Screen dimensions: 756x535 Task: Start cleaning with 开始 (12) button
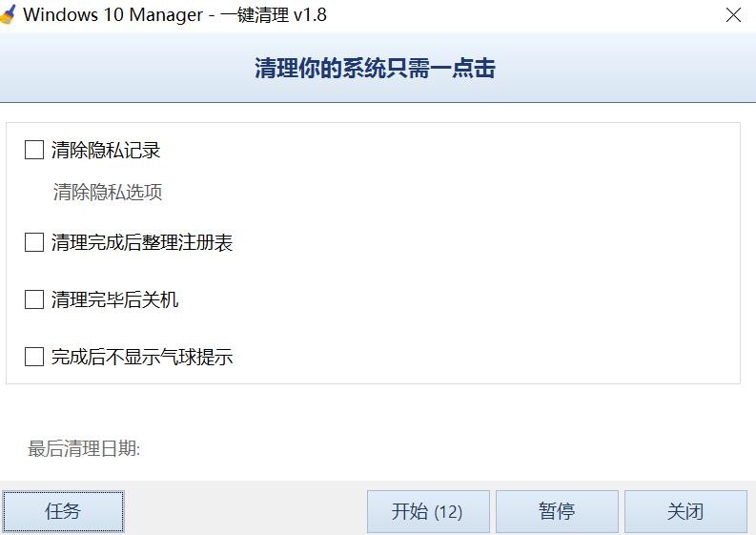(x=428, y=511)
